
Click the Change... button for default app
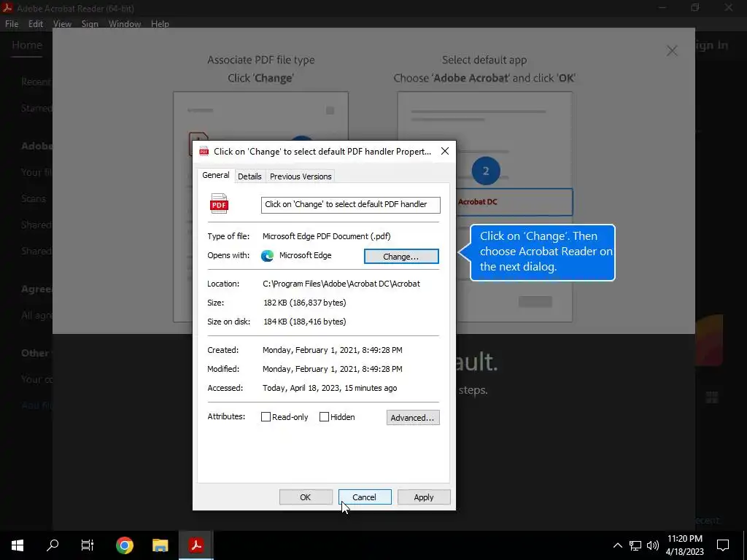tap(401, 256)
